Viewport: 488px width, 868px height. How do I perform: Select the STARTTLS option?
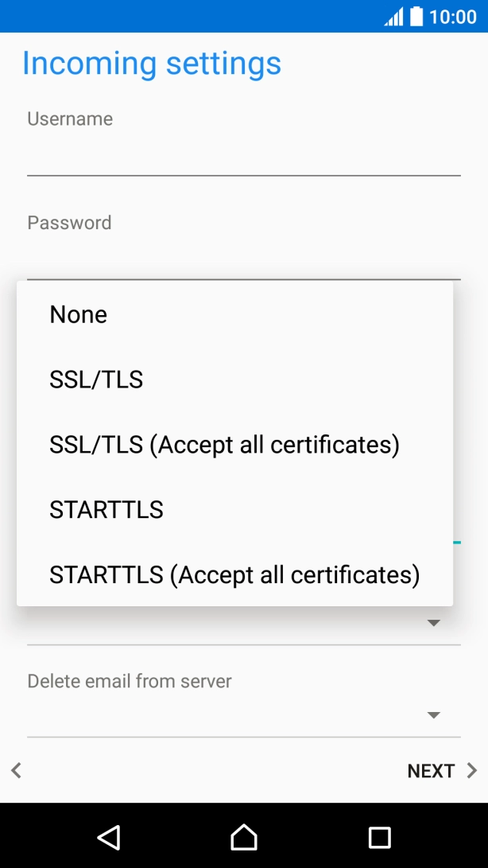click(107, 509)
